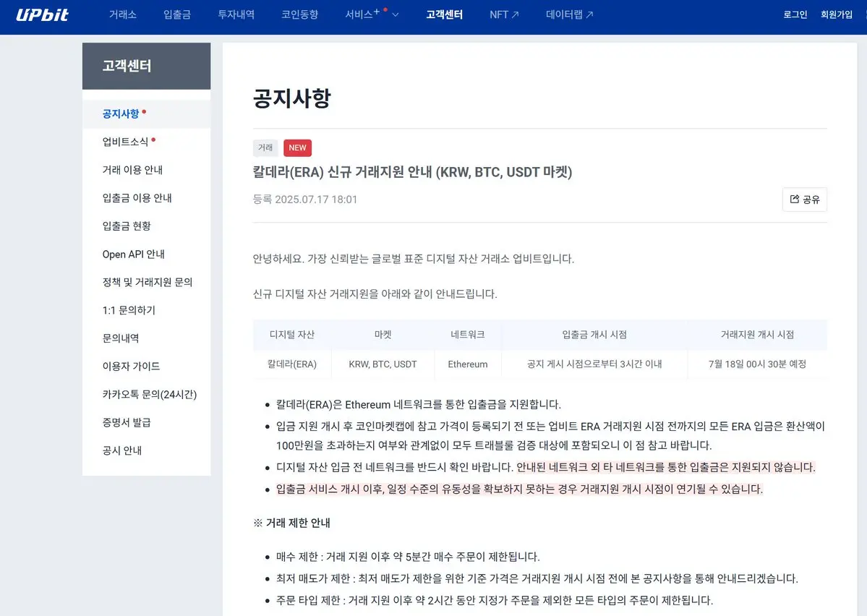The image size is (867, 616).
Task: Click the UPbit logo
Action: pyautogui.click(x=42, y=15)
